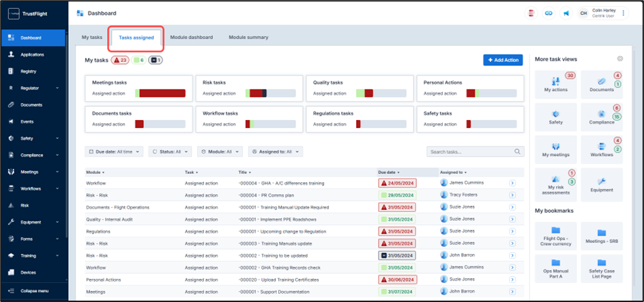Click the Add Action button
The width and height of the screenshot is (644, 302).
[x=502, y=60]
